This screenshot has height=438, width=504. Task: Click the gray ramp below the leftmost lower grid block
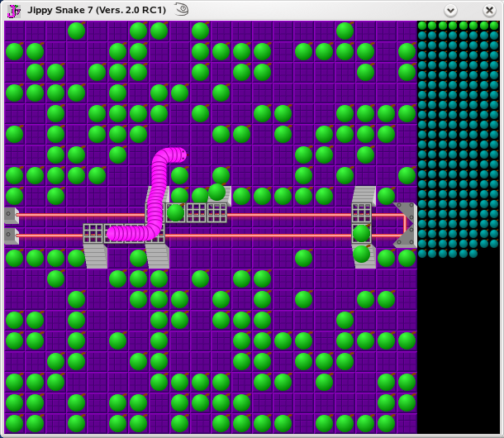96,256
